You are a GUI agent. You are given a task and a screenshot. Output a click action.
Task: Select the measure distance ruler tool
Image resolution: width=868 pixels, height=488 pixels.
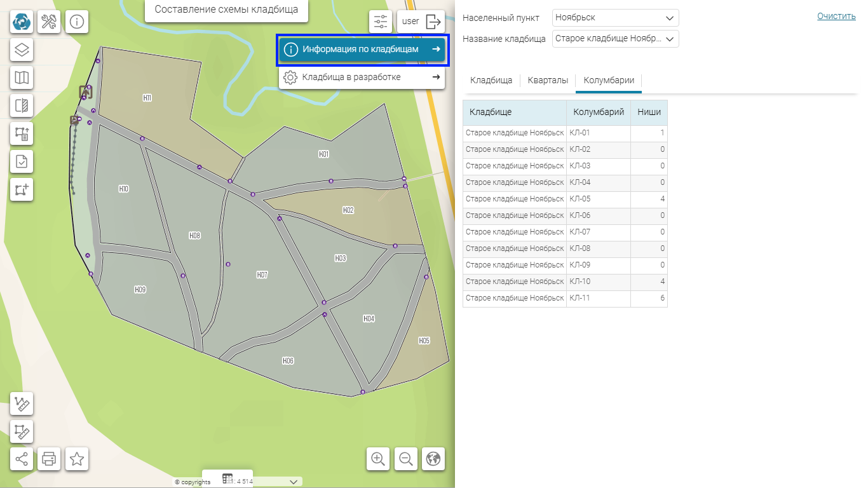coord(22,404)
